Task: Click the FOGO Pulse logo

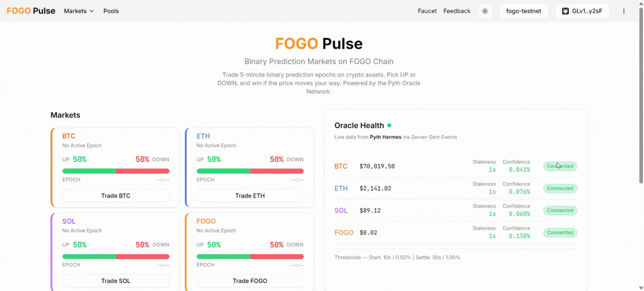Action: pos(31,11)
